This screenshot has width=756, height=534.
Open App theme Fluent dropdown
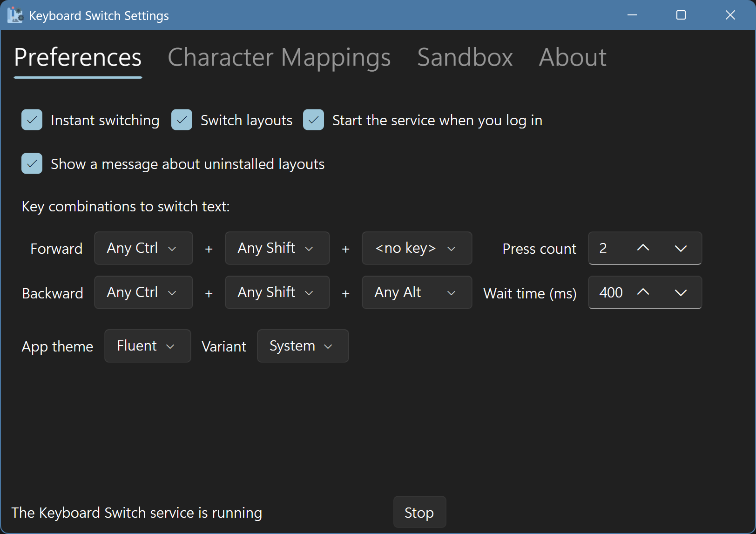coord(148,346)
